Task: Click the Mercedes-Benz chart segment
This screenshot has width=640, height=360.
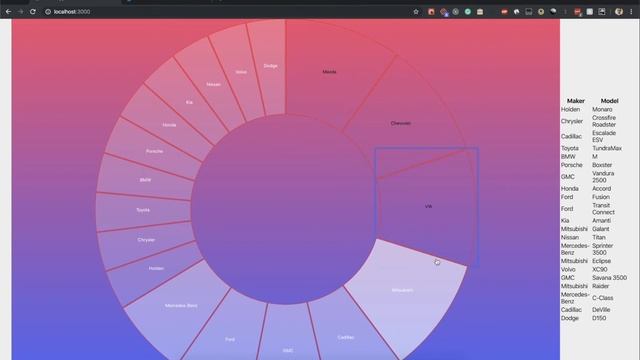Action: point(181,305)
